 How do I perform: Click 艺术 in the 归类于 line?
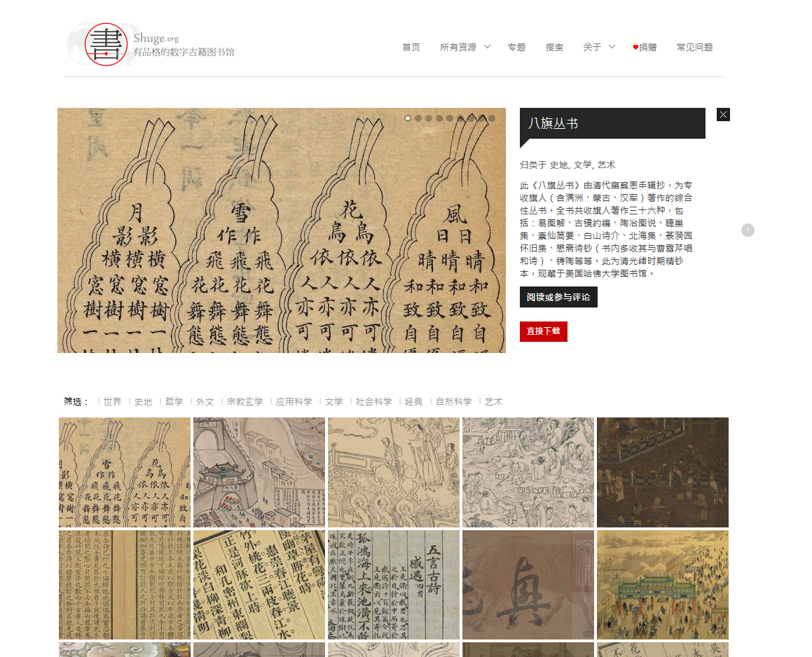tap(607, 165)
